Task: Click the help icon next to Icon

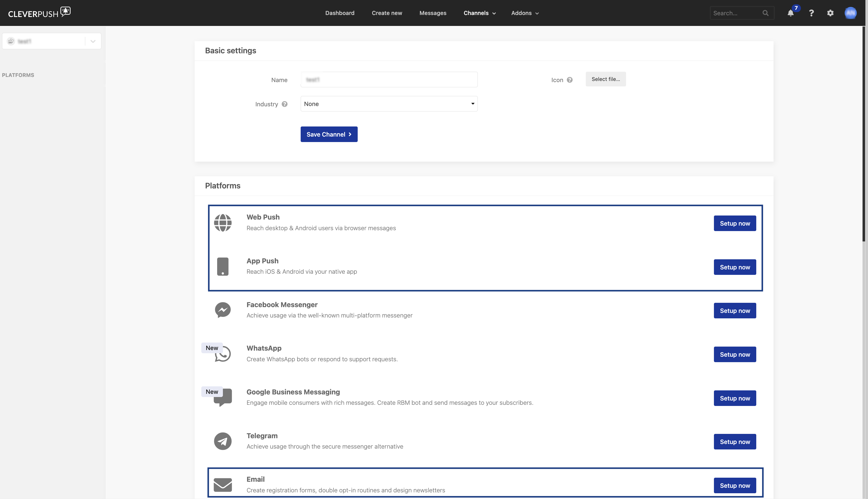Action: pos(570,80)
